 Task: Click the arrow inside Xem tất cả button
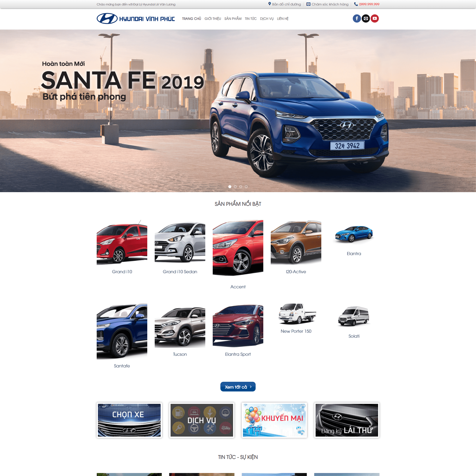pyautogui.click(x=251, y=387)
